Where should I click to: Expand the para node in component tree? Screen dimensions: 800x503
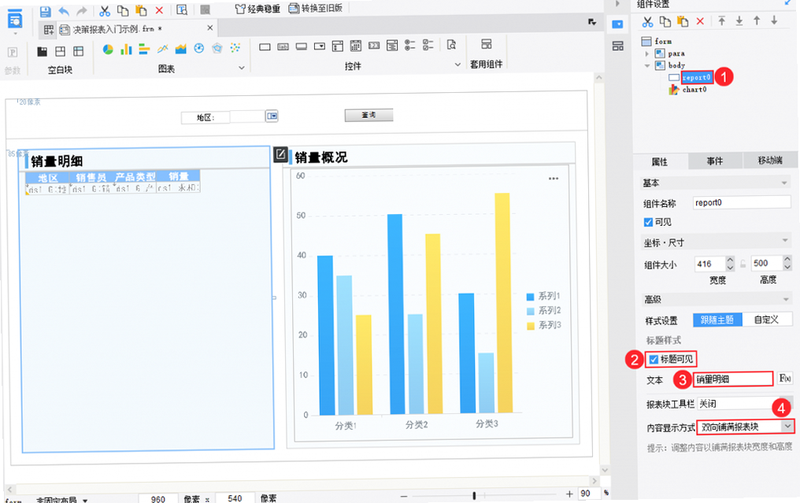[647, 54]
